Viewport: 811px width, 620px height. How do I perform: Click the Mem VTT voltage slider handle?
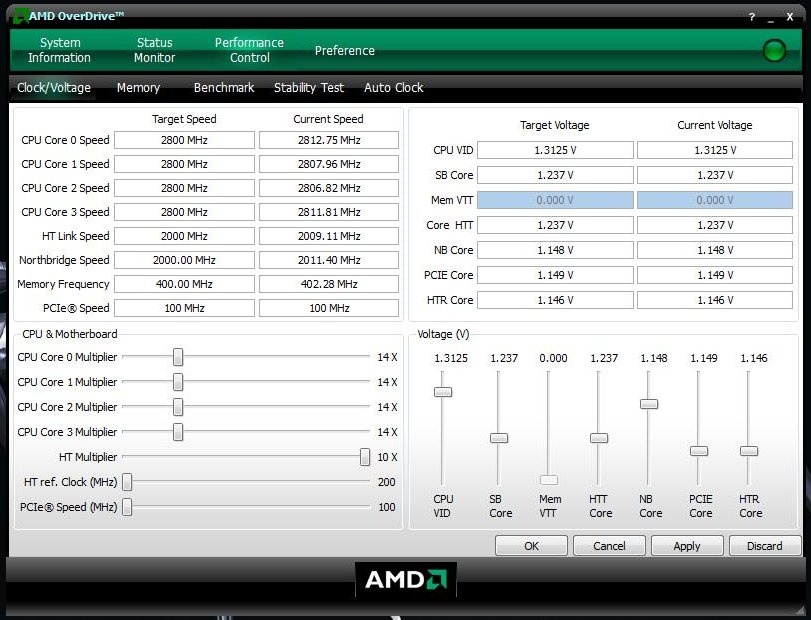tap(549, 480)
